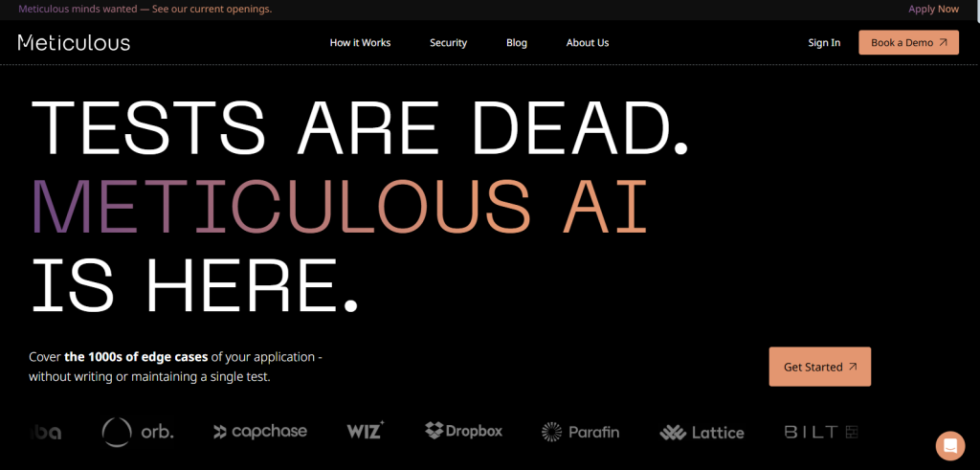Viewport: 980px width, 470px height.
Task: Navigate to About Us
Action: click(588, 42)
